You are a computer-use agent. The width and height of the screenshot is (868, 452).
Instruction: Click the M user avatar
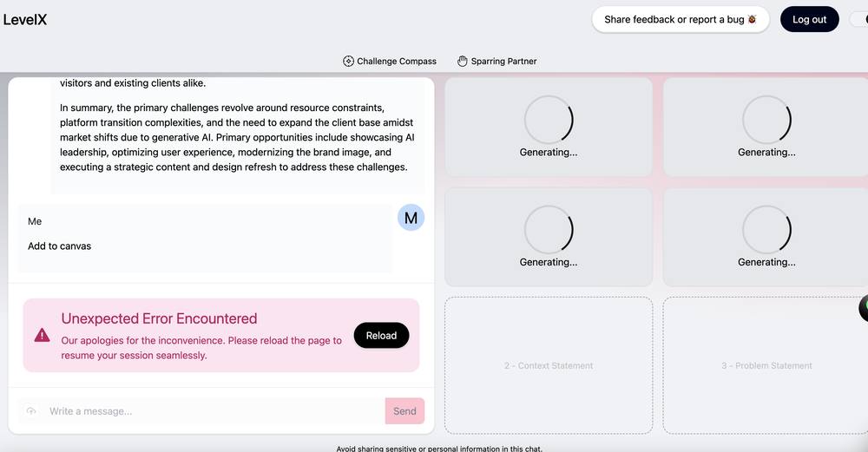click(411, 218)
